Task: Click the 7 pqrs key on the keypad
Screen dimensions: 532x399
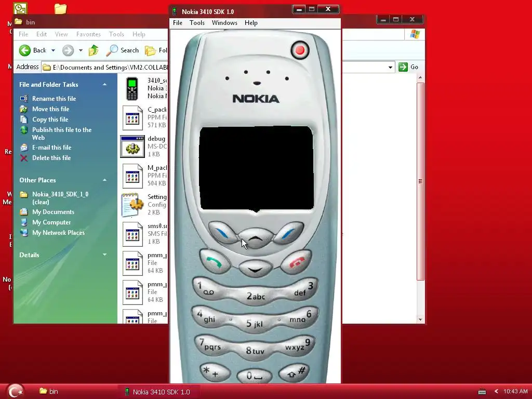Action: pos(212,344)
